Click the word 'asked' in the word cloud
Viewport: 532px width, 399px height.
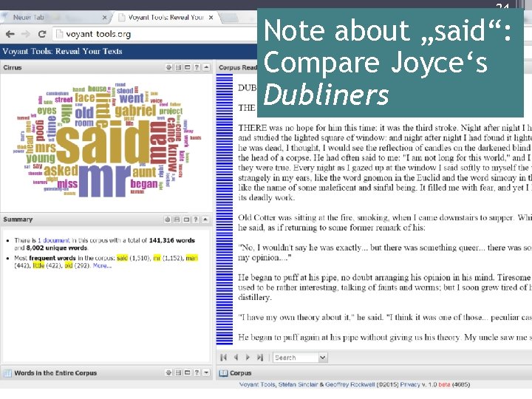coord(61,171)
